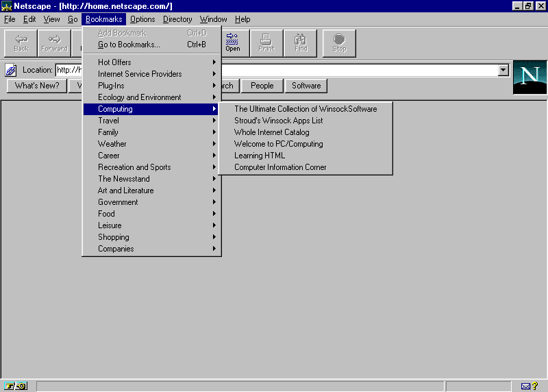The image size is (548, 392).
Task: Open The Ultimate Collection of WinsockSoftware bookmark
Action: tap(306, 109)
